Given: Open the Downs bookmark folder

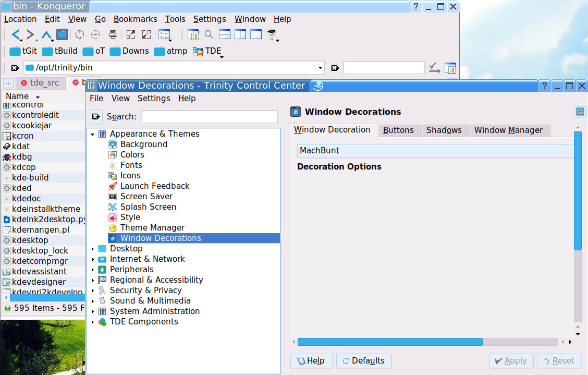Looking at the screenshot, I should [129, 51].
